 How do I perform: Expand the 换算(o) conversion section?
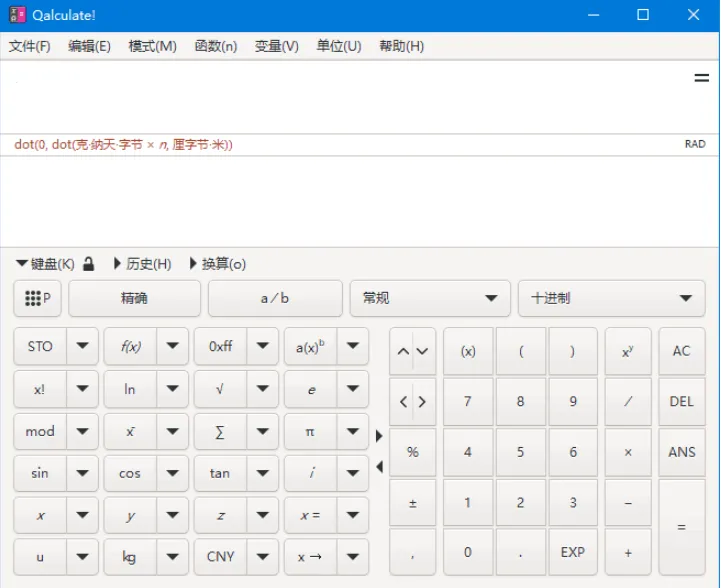218,264
